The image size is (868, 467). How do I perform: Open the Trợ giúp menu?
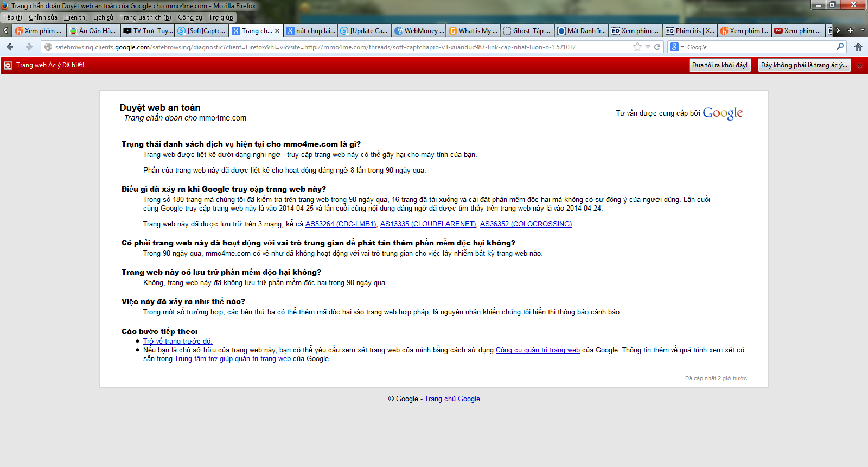(x=221, y=17)
